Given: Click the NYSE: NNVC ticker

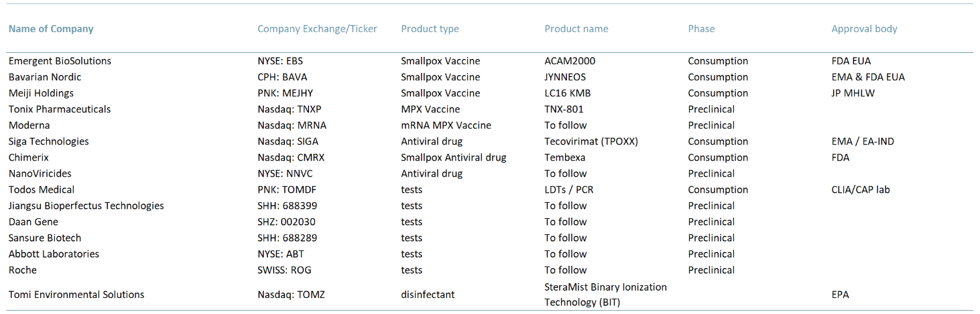Looking at the screenshot, I should (x=285, y=173).
